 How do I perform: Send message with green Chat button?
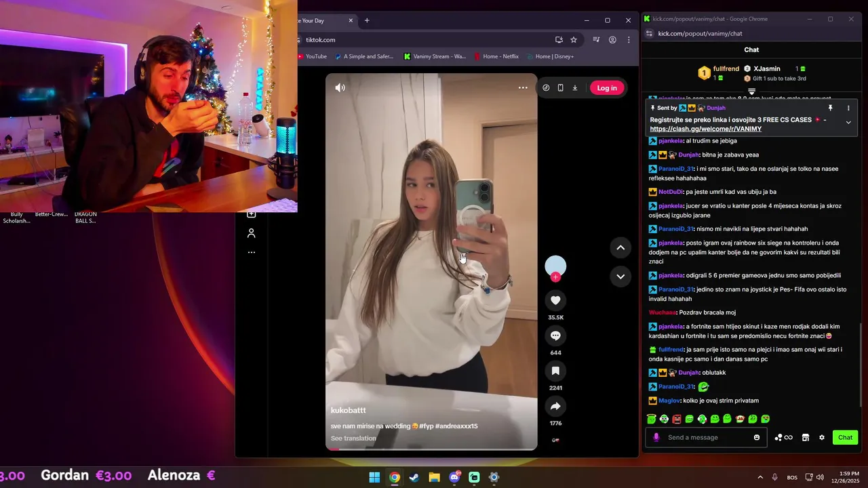845,437
